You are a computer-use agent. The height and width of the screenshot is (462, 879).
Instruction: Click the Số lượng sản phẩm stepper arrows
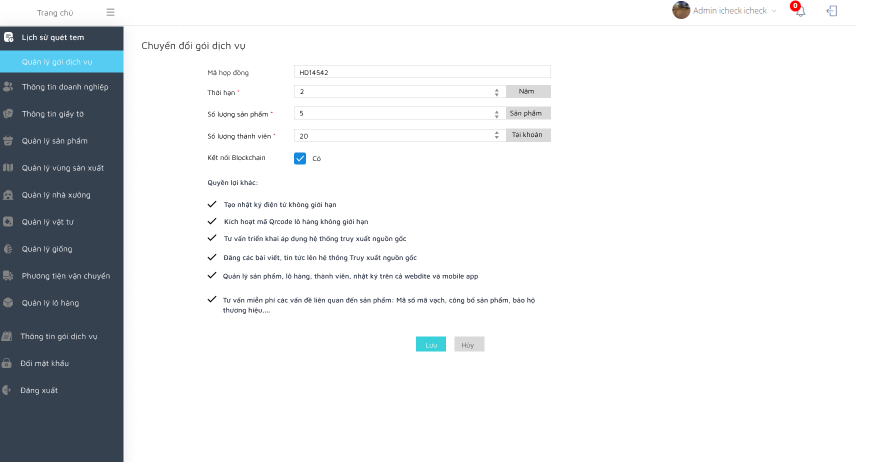[x=497, y=114]
